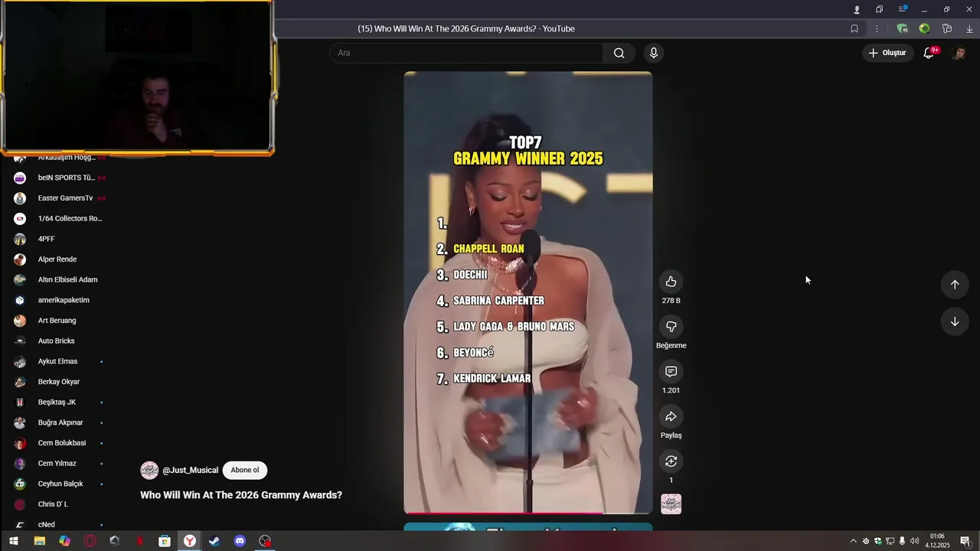Image resolution: width=980 pixels, height=551 pixels.
Task: Open the Windows notification center icon
Action: [x=965, y=541]
